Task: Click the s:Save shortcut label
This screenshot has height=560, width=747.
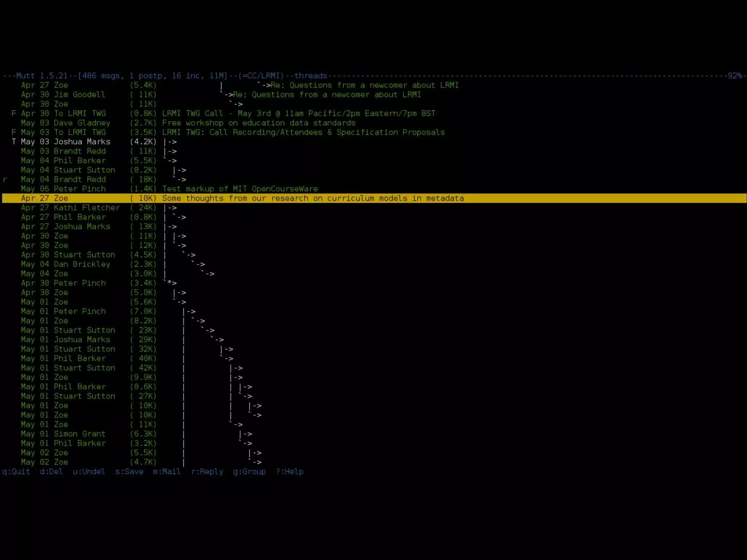Action: click(129, 471)
